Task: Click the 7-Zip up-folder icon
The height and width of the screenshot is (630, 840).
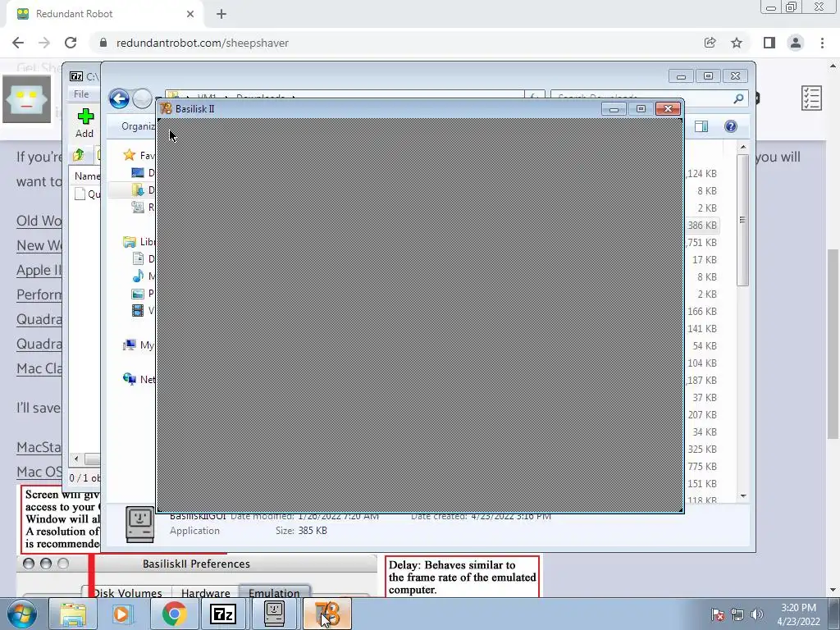Action: pos(79,155)
